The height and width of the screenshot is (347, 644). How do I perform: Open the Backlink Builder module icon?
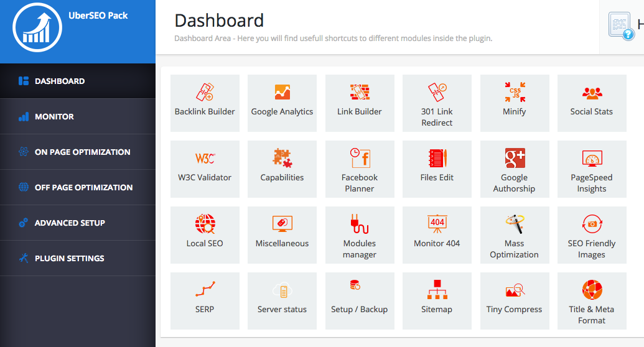click(x=205, y=92)
